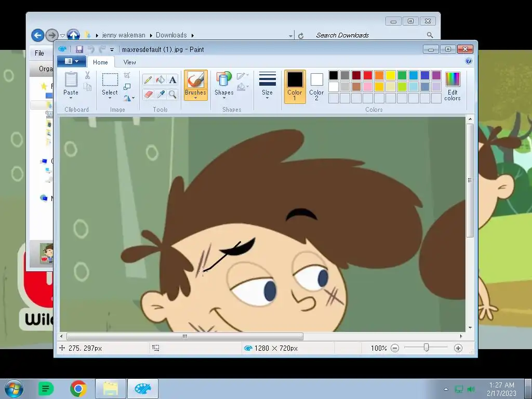Open the Paint application menu button
This screenshot has height=399, width=532.
[x=71, y=61]
